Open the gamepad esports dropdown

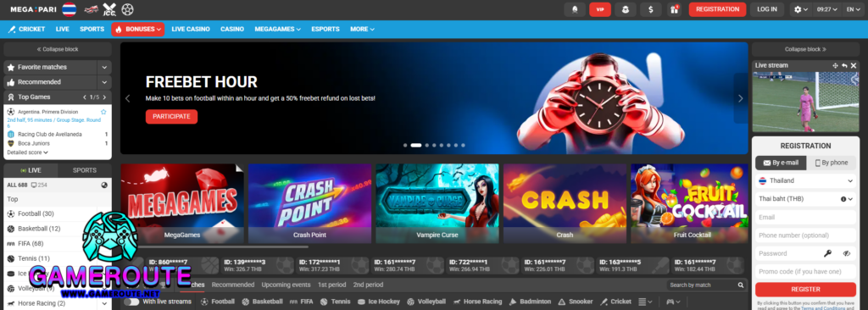click(x=673, y=302)
